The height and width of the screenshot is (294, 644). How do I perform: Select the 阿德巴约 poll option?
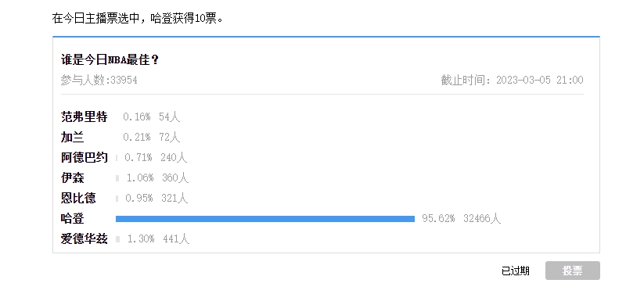pyautogui.click(x=85, y=157)
